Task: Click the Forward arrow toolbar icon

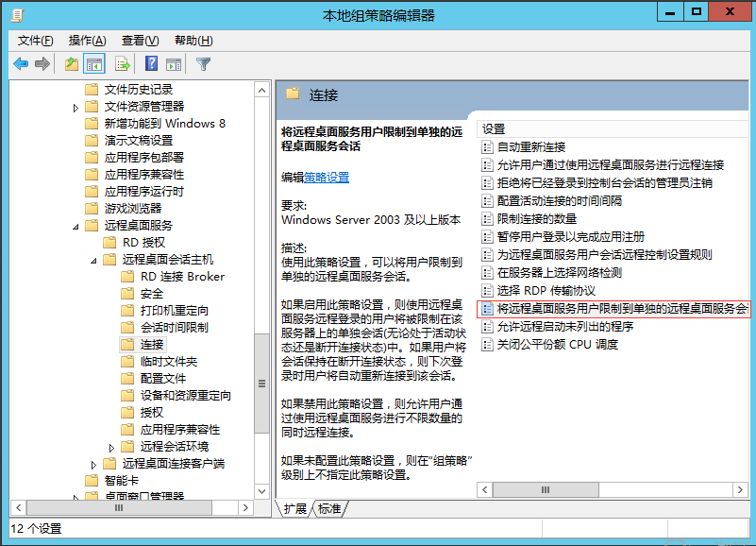Action: pos(42,63)
